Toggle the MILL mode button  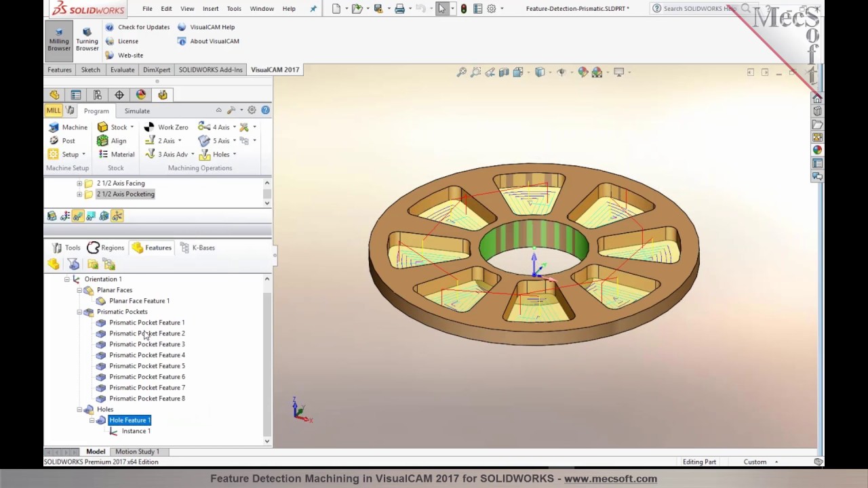(x=54, y=110)
